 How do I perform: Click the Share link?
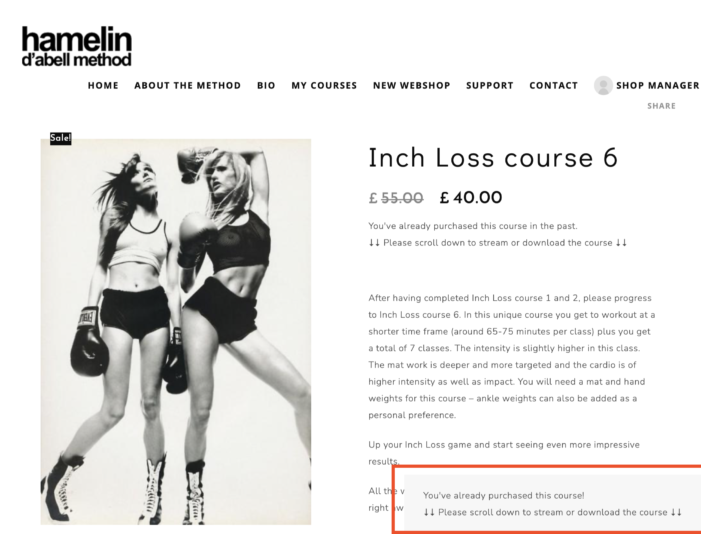tap(661, 106)
